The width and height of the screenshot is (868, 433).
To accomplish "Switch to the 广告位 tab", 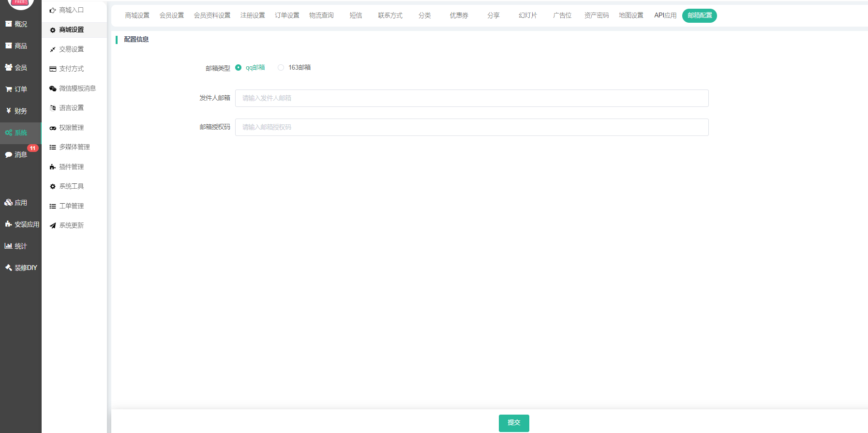I will 562,15.
